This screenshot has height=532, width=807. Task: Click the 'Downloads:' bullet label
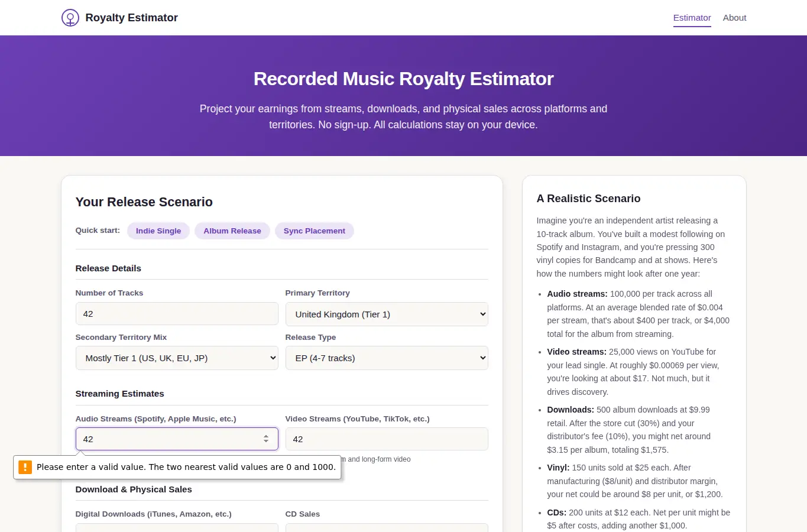(x=571, y=410)
